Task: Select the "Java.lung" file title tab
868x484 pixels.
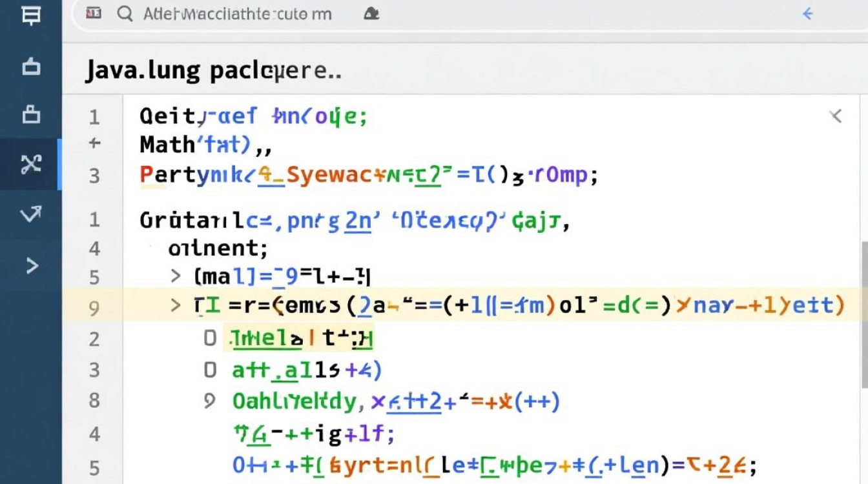Action: tap(212, 70)
